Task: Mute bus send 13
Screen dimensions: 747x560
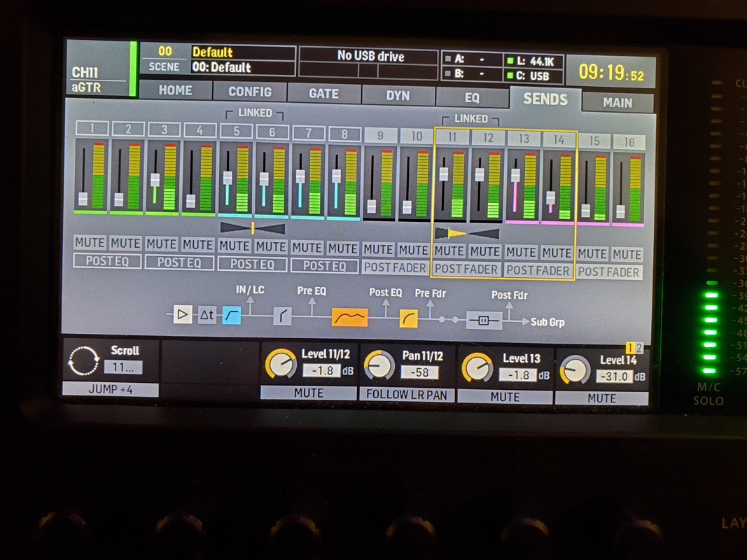Action: pyautogui.click(x=521, y=253)
